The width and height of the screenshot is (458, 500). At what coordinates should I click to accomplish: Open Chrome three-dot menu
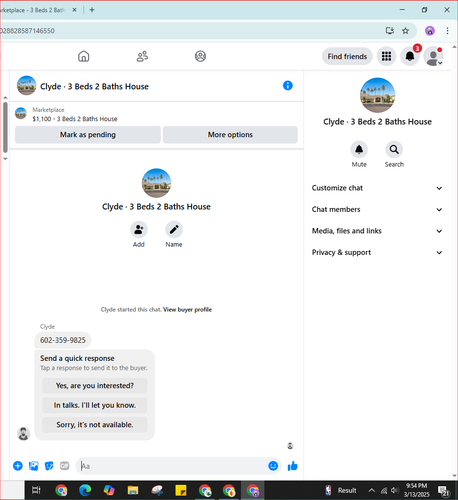[x=447, y=31]
